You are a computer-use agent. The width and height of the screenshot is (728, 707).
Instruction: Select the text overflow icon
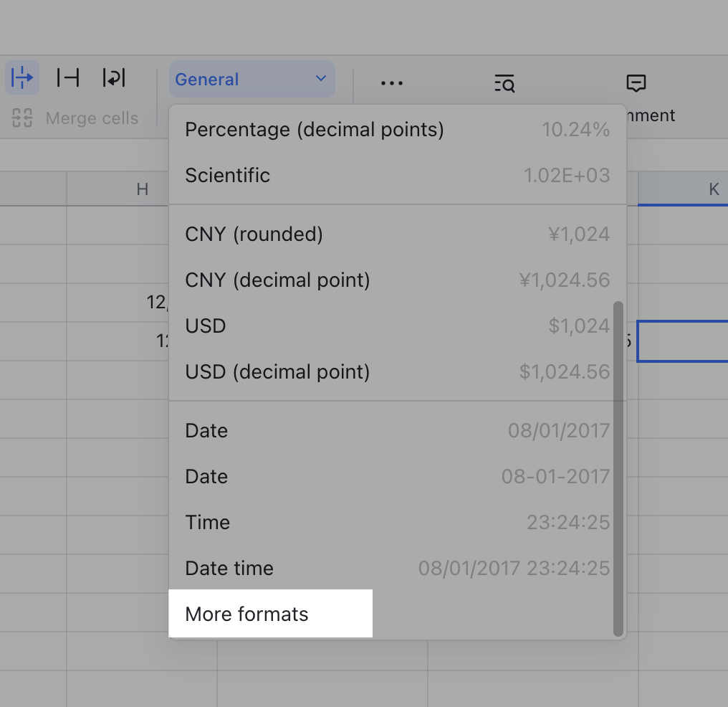point(21,77)
